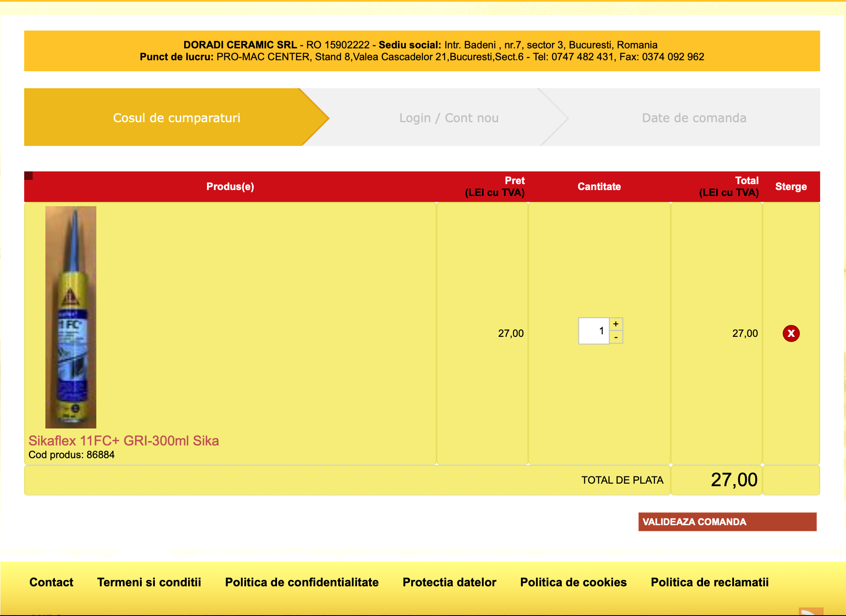Open Politica de cookies link
Screen dimensions: 846x616
click(573, 582)
